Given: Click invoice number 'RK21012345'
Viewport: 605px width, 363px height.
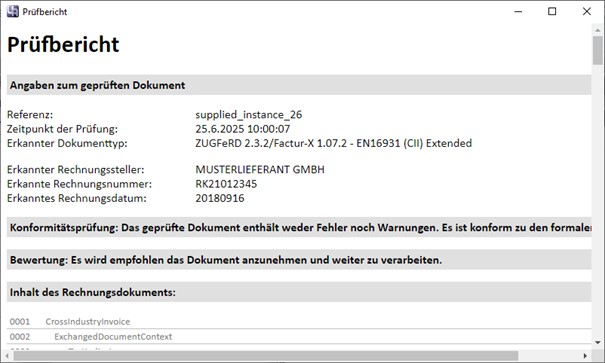Looking at the screenshot, I should (226, 184).
